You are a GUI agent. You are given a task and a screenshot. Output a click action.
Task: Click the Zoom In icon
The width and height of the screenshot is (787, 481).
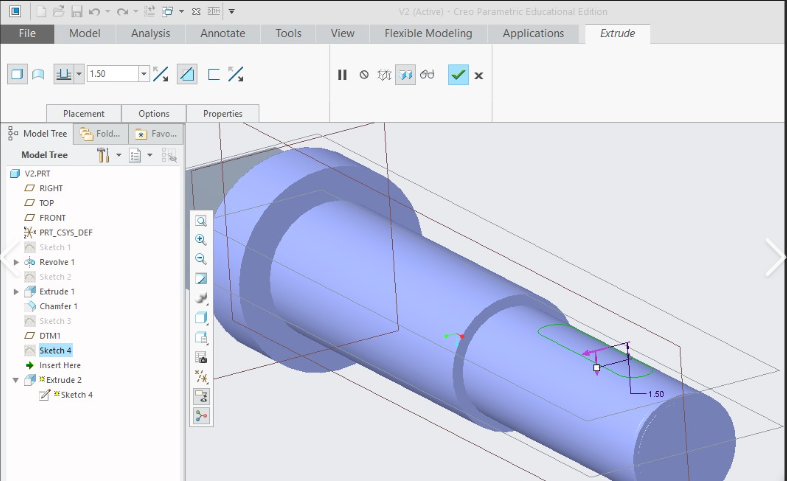201,239
